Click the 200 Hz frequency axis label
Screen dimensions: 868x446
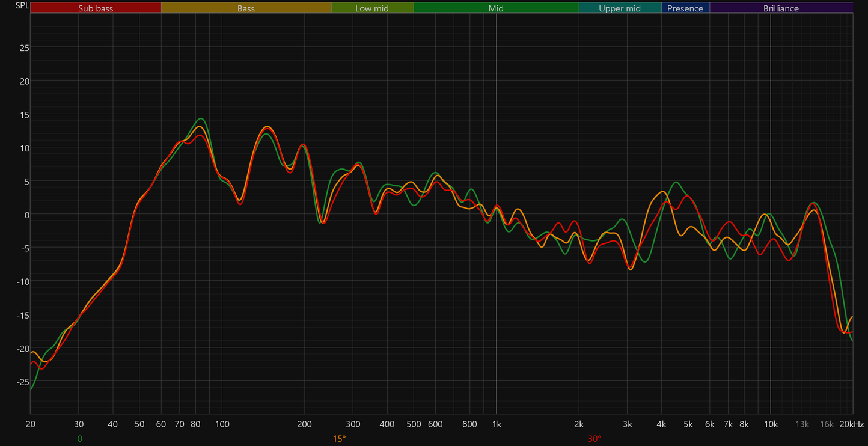(304, 424)
